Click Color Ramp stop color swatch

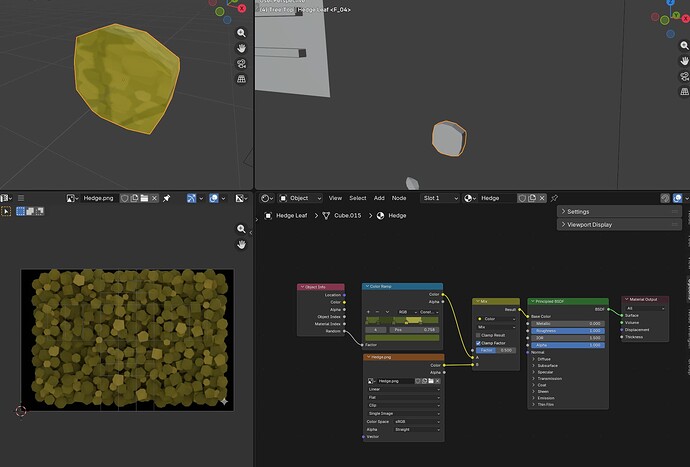pyautogui.click(x=402, y=338)
